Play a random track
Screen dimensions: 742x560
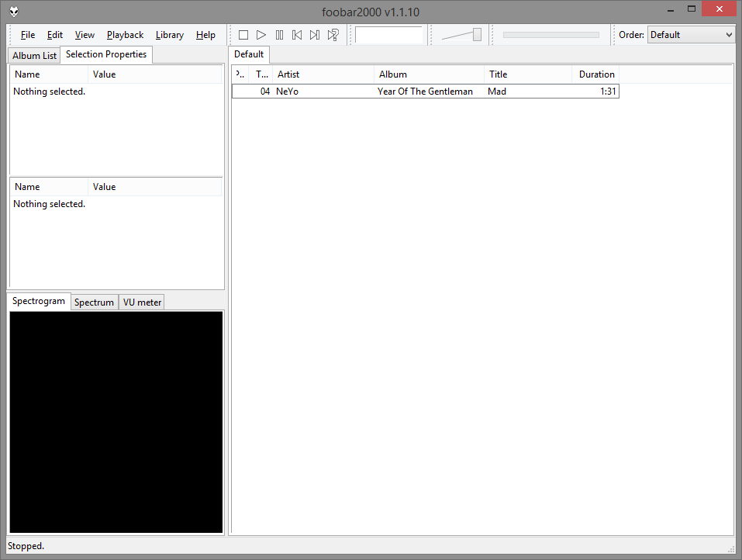pos(333,35)
